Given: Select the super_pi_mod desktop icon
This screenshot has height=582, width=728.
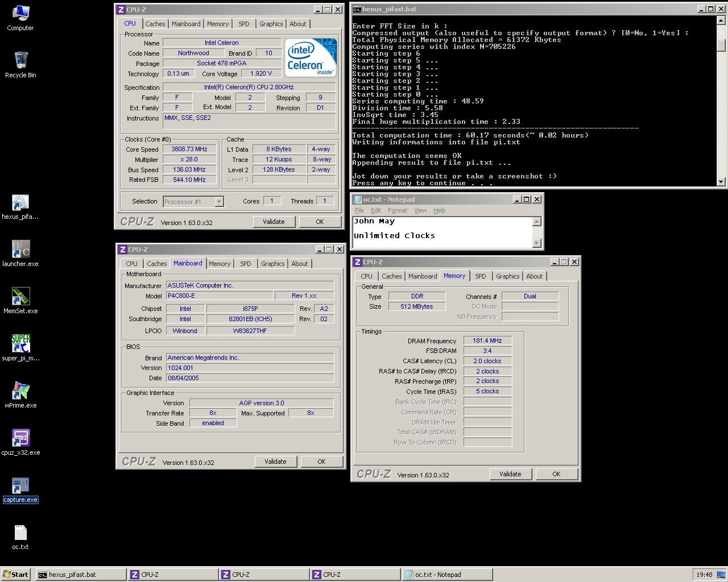Looking at the screenshot, I should [x=20, y=348].
